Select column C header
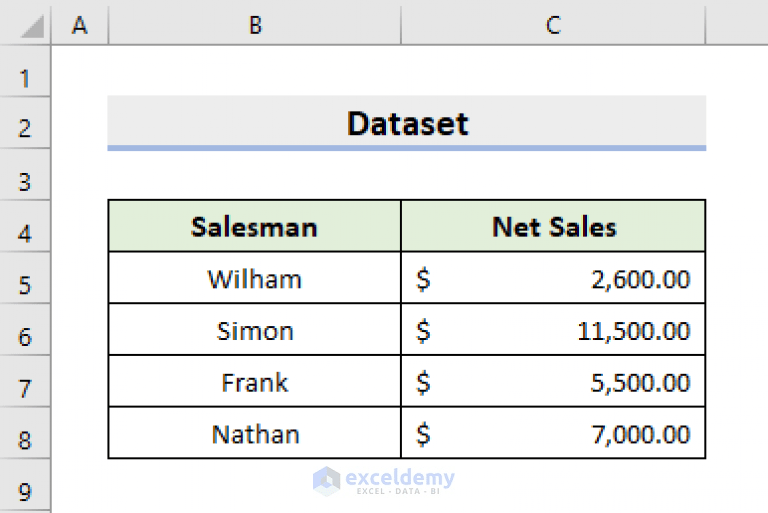The image size is (768, 513). coord(553,23)
